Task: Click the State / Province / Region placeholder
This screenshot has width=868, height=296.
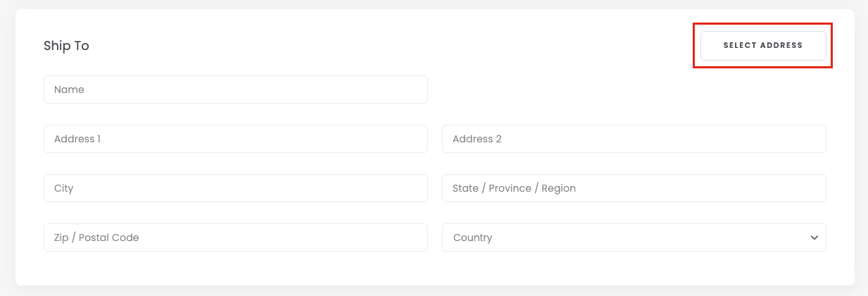Action: [514, 188]
